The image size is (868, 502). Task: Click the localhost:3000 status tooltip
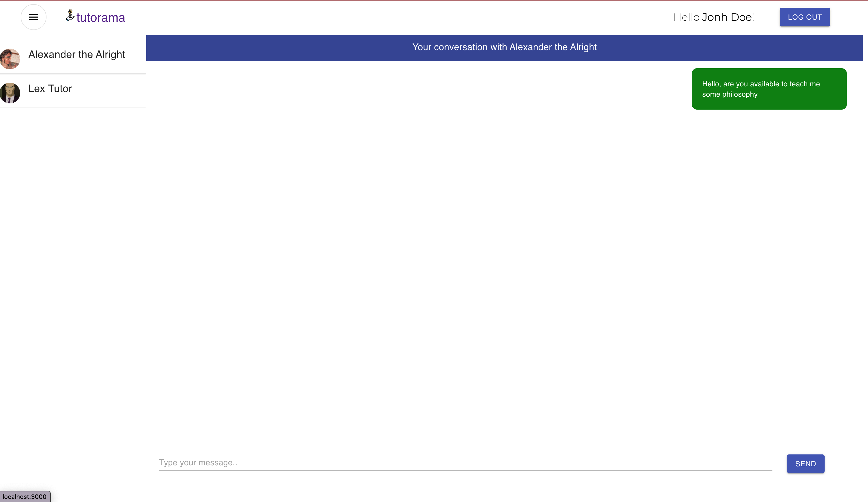coord(25,497)
